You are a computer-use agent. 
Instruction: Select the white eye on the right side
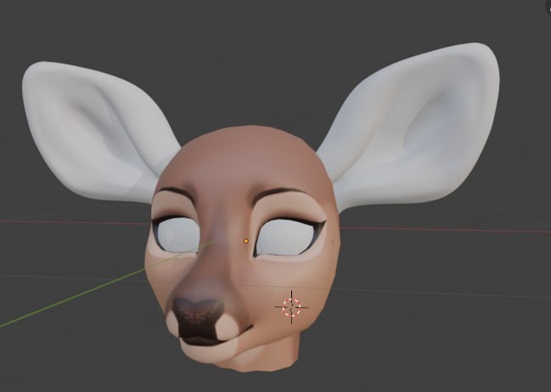(285, 238)
